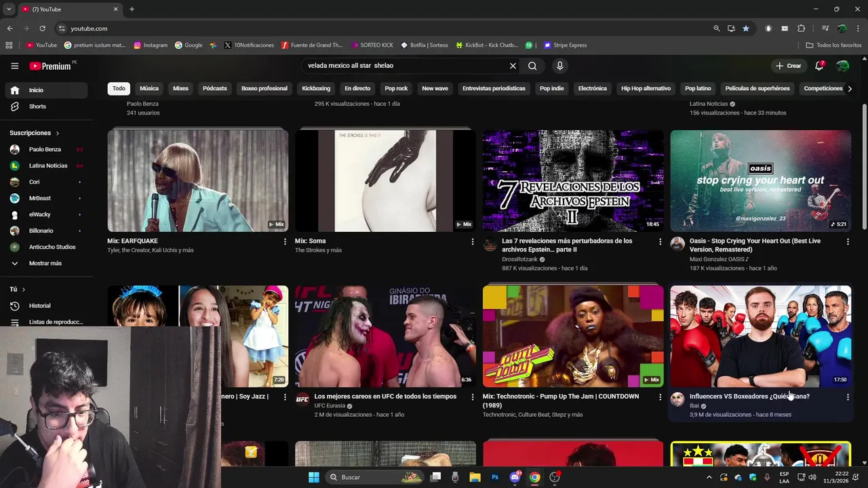Open Inicio in sidebar
Screen dimensions: 868x488
46,90
